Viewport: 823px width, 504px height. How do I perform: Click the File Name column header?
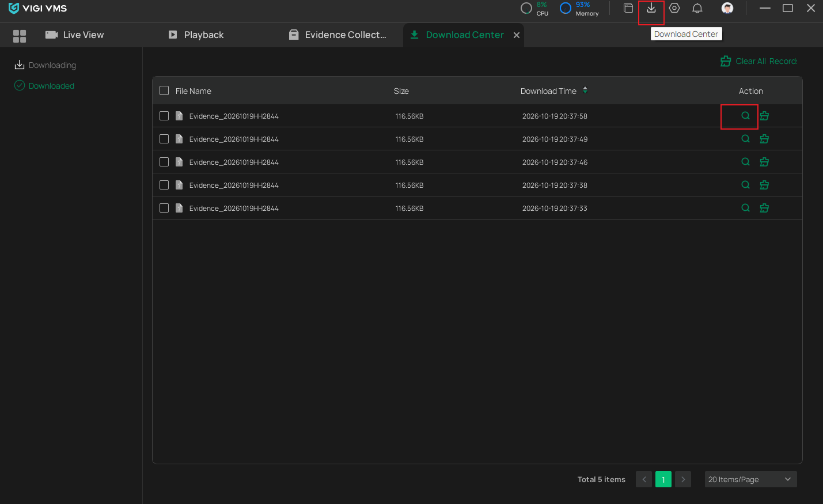194,91
